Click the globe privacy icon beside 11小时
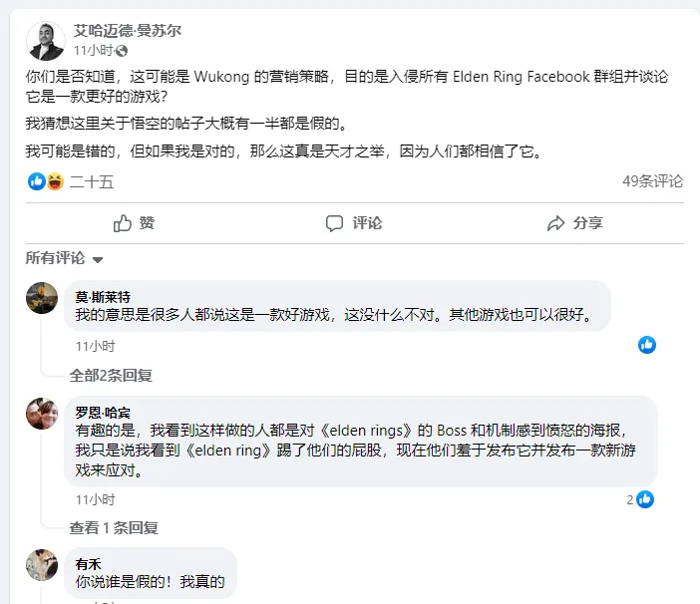 point(122,51)
